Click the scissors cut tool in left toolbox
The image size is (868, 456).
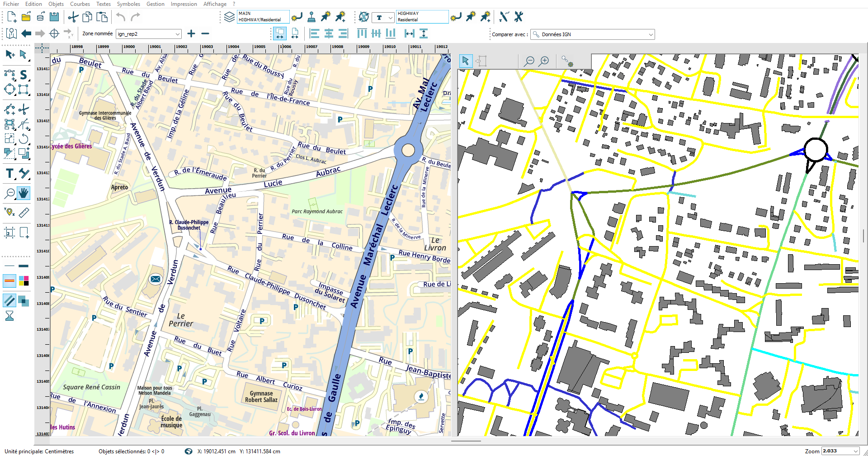(x=24, y=109)
